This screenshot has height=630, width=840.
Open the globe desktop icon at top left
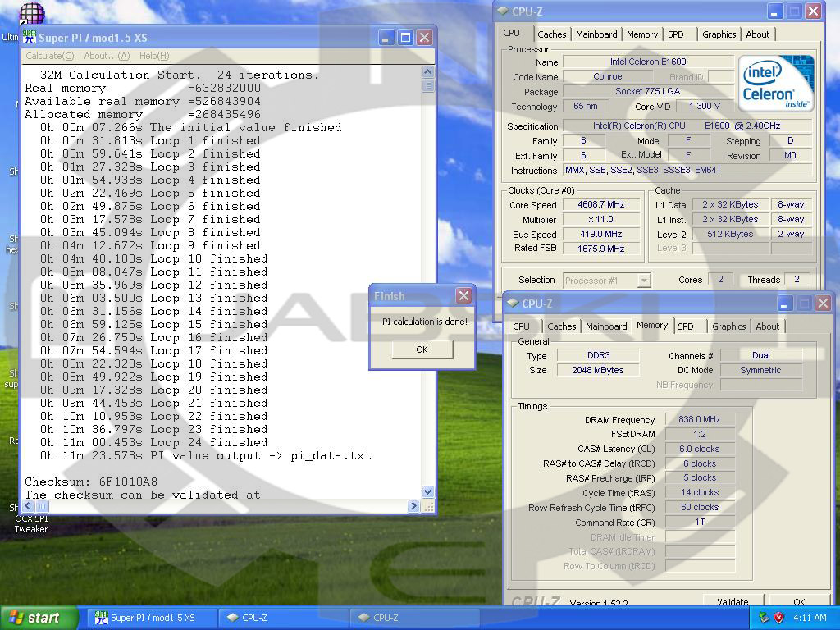32,13
